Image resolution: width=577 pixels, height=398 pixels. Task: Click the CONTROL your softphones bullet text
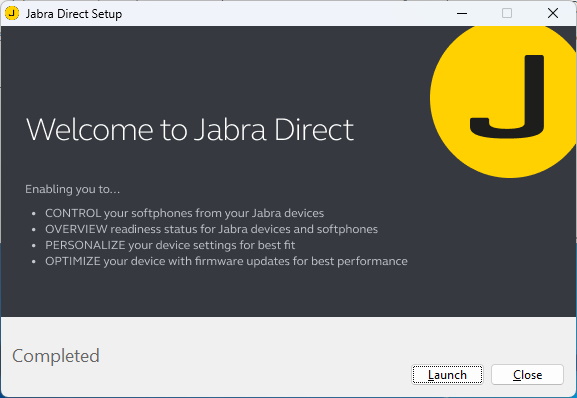tap(184, 213)
